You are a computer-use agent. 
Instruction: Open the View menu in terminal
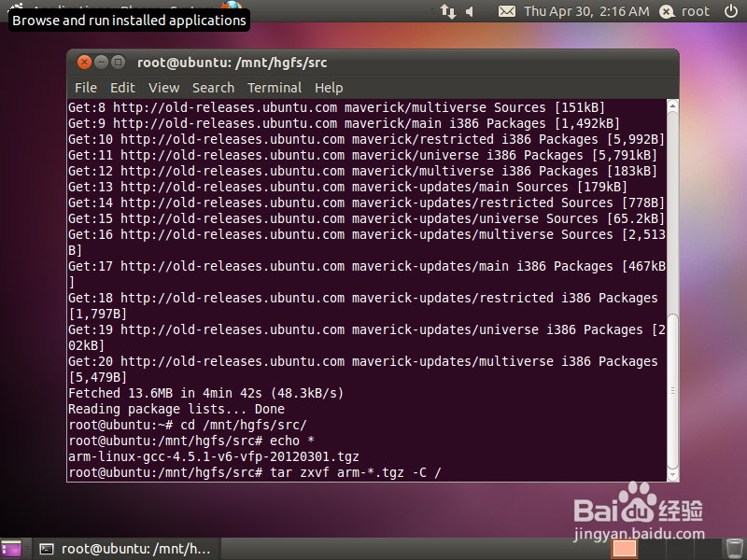pos(164,88)
